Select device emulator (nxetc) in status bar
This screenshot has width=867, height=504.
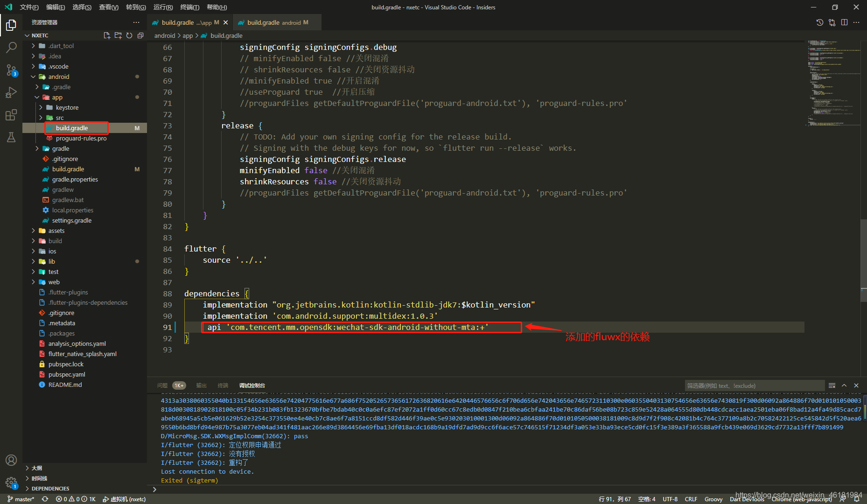click(124, 499)
